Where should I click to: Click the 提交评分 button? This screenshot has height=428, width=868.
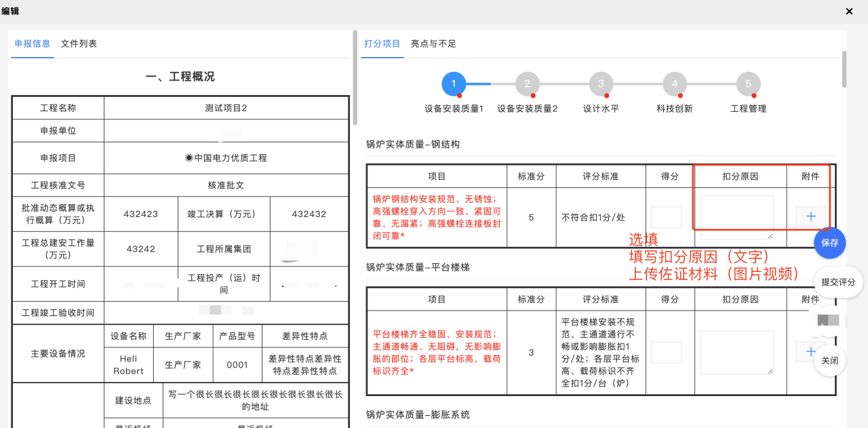coord(838,282)
